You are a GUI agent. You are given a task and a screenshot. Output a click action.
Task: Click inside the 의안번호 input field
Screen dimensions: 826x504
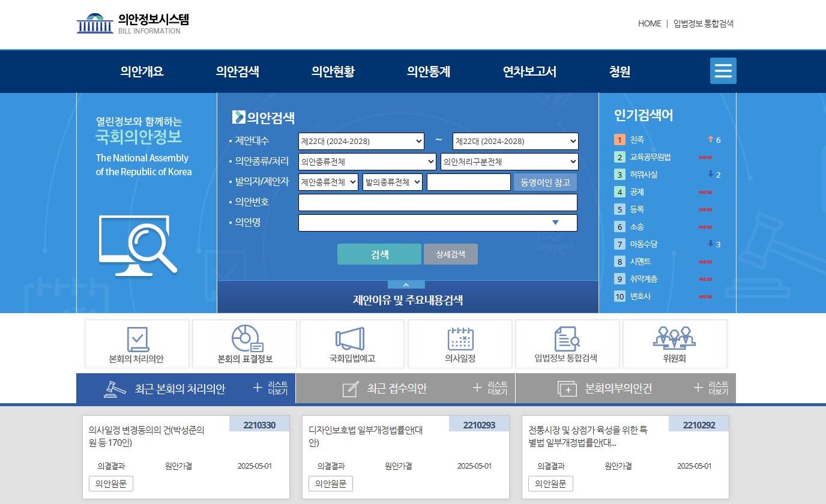click(x=438, y=202)
